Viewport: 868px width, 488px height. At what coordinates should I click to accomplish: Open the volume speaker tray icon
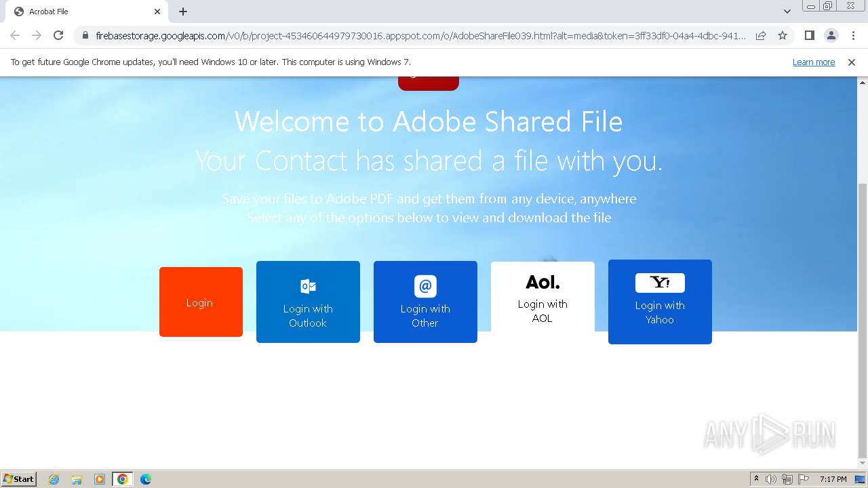click(771, 479)
